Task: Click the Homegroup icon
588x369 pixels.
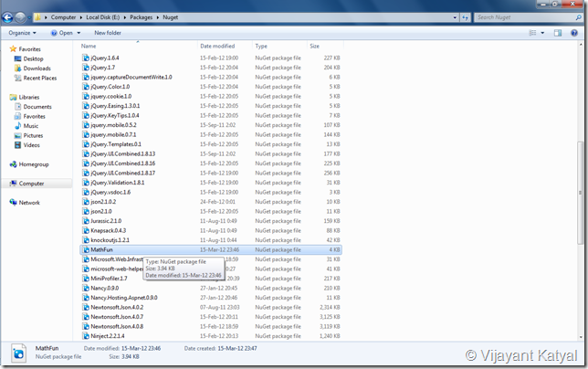Action: coord(13,164)
